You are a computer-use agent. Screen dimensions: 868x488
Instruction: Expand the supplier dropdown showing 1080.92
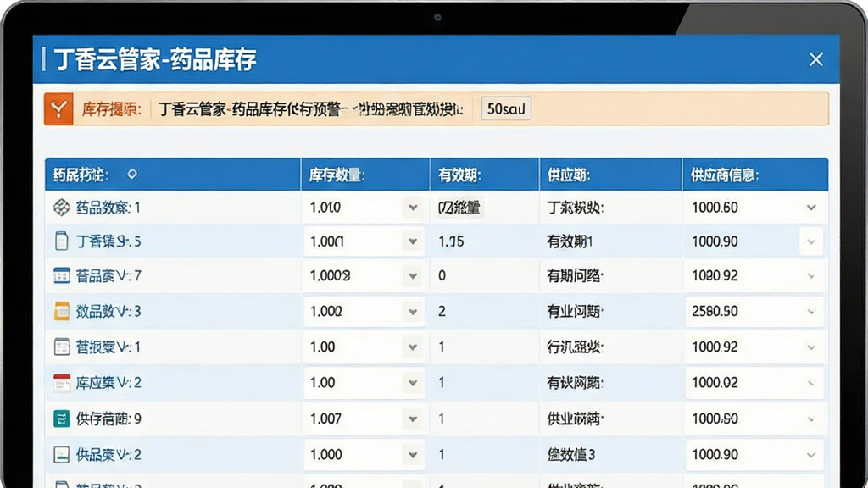(x=811, y=275)
